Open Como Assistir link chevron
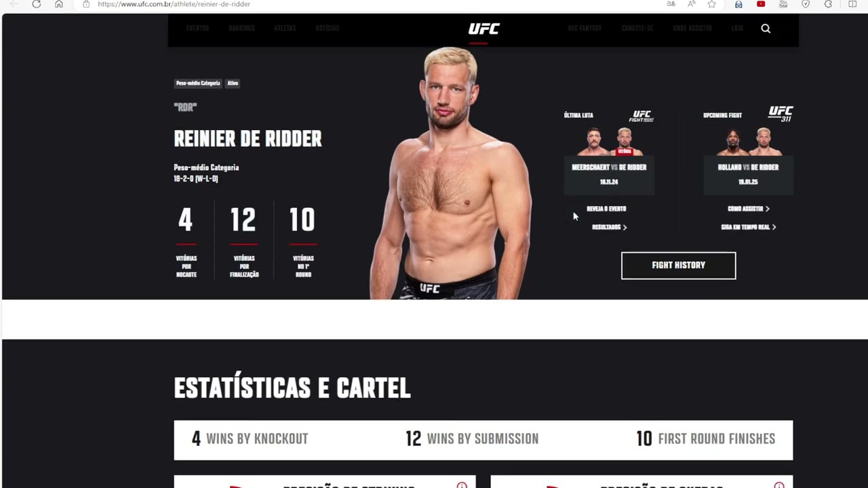The height and width of the screenshot is (488, 868). (767, 209)
